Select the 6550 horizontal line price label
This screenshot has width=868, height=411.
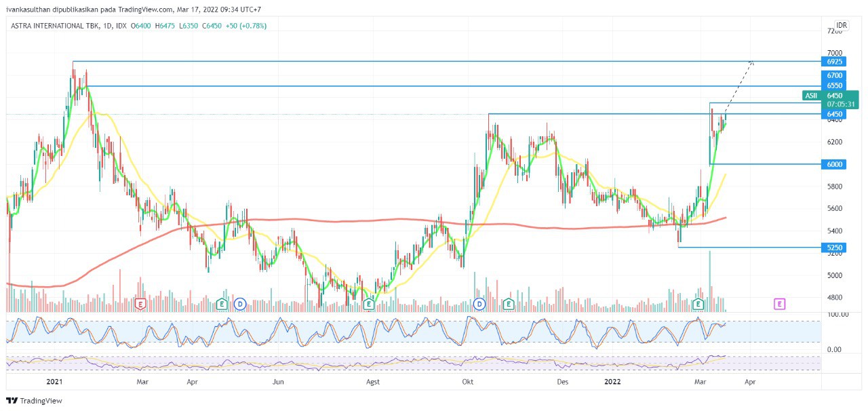pos(834,86)
